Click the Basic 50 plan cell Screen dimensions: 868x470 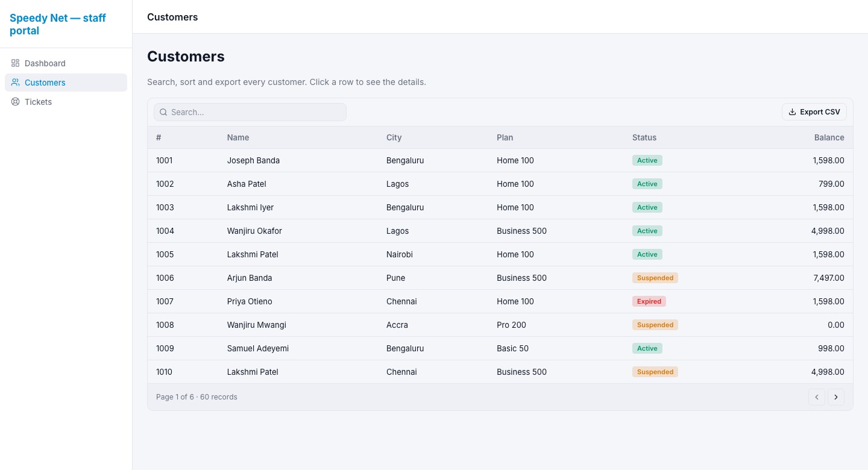click(512, 348)
